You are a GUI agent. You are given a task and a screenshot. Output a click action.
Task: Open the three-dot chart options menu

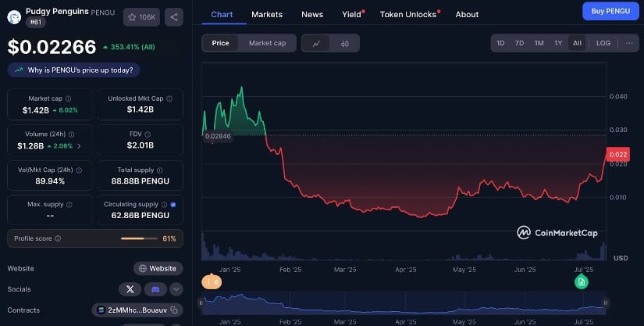[x=629, y=43]
